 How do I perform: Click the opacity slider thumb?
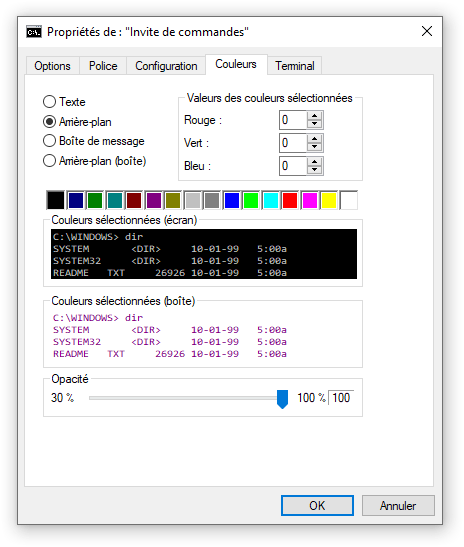(282, 399)
